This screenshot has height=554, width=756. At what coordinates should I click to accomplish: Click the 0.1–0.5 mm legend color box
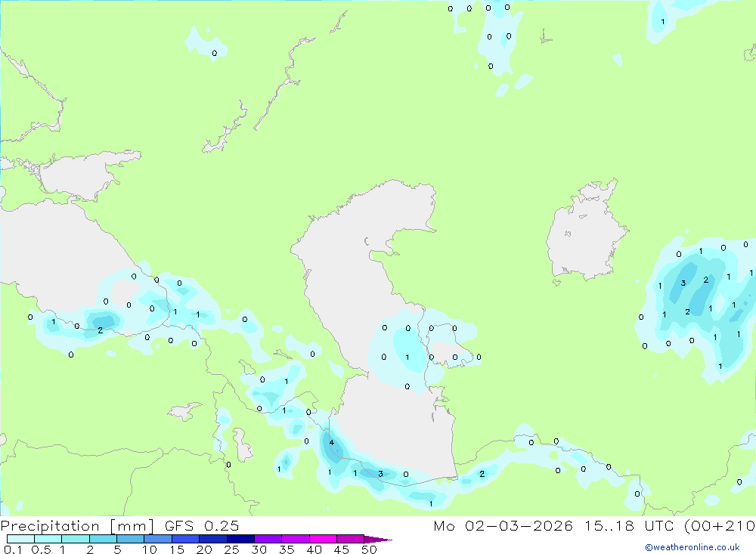tap(20, 539)
